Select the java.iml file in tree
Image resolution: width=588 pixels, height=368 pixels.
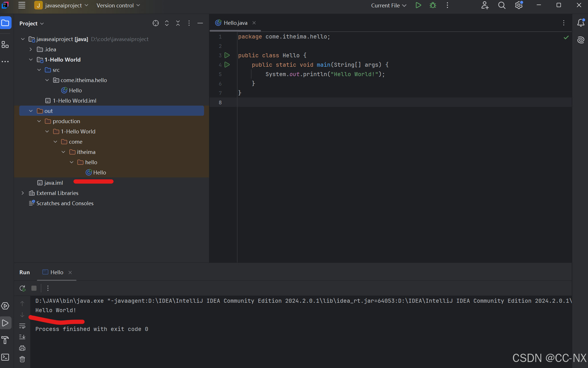[54, 183]
